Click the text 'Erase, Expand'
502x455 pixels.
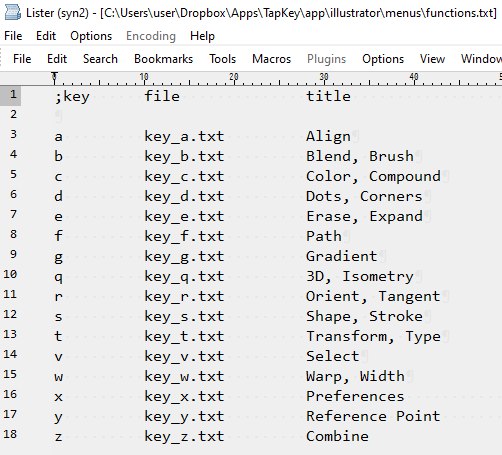click(364, 217)
